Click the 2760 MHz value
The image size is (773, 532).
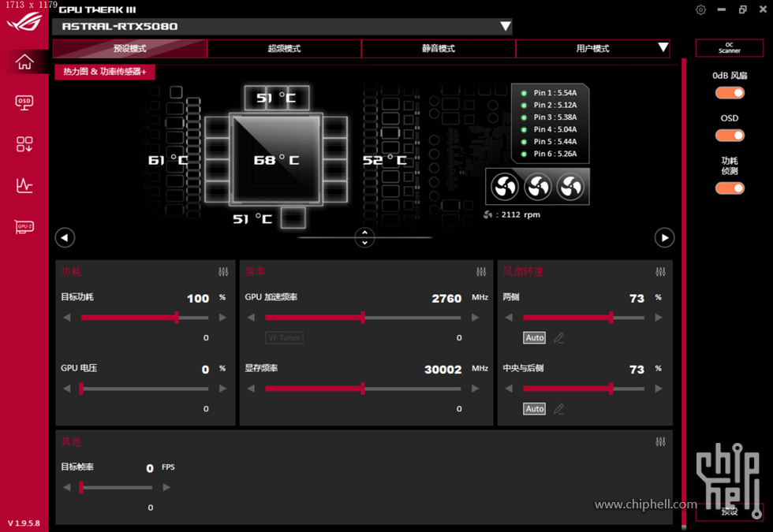(x=446, y=299)
